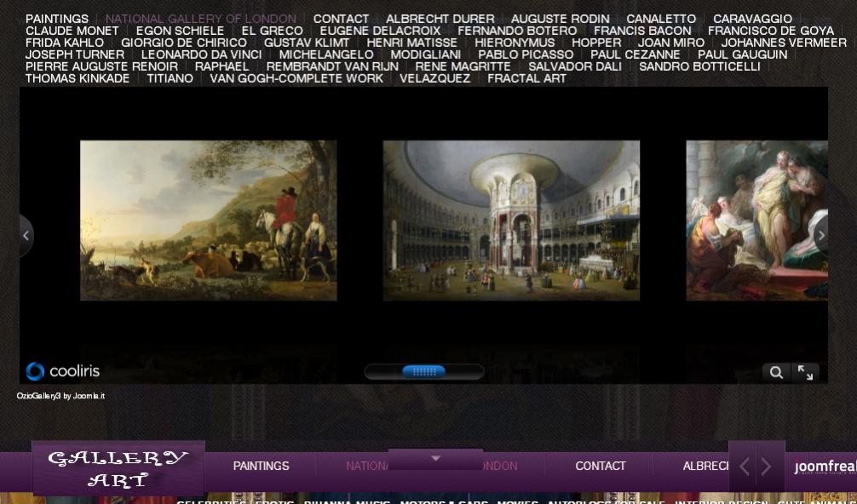
Task: Open Auguste Rodin gallery link
Action: [561, 19]
